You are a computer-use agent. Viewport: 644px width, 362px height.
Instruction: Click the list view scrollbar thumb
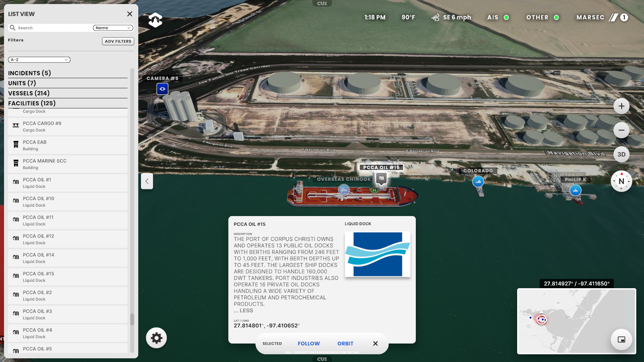tap(132, 319)
